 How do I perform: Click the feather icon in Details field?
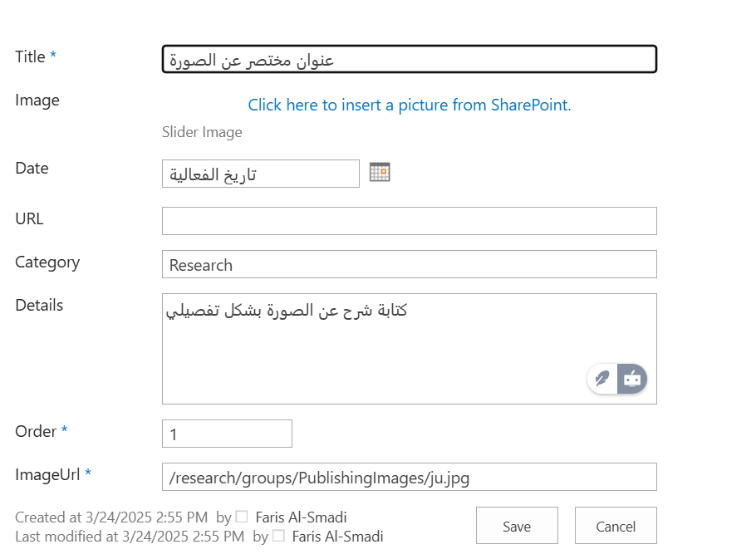click(x=602, y=379)
